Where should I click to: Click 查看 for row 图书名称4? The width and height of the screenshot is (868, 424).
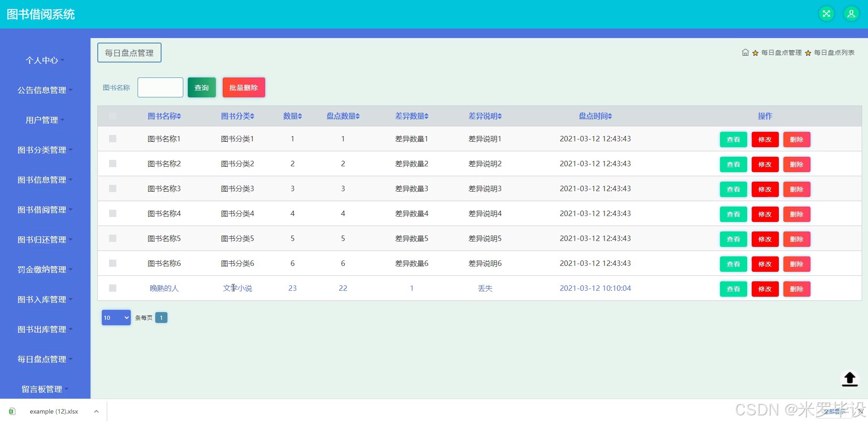click(x=733, y=214)
